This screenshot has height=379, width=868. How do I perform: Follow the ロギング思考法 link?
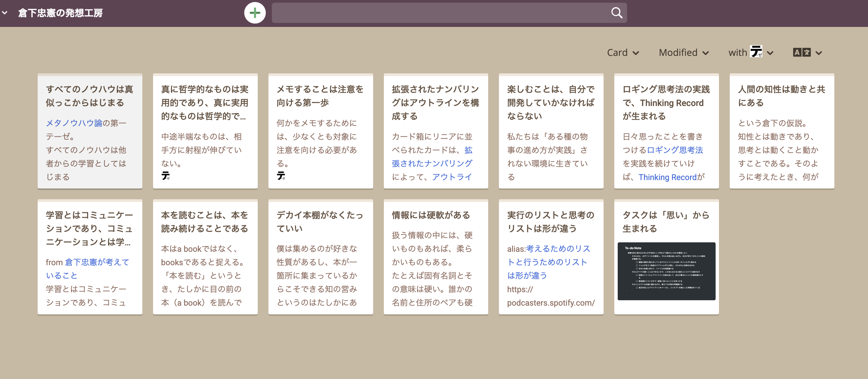(x=675, y=150)
